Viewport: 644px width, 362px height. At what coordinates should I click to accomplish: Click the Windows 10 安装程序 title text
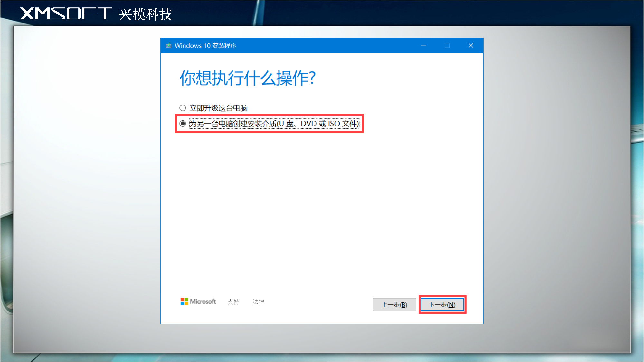coord(205,46)
